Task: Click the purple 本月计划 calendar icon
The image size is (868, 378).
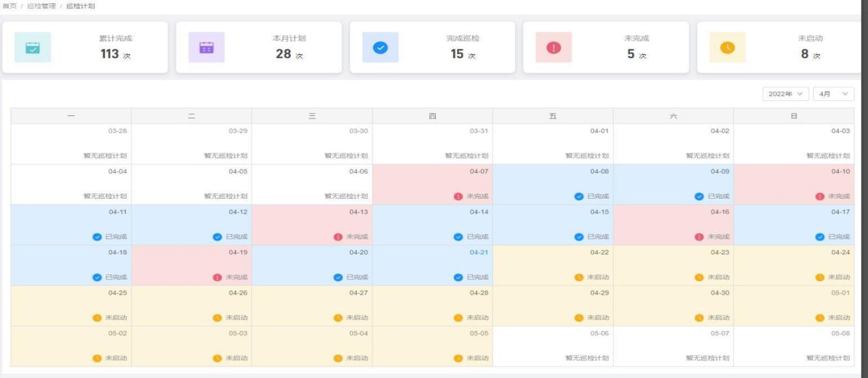Action: [206, 48]
